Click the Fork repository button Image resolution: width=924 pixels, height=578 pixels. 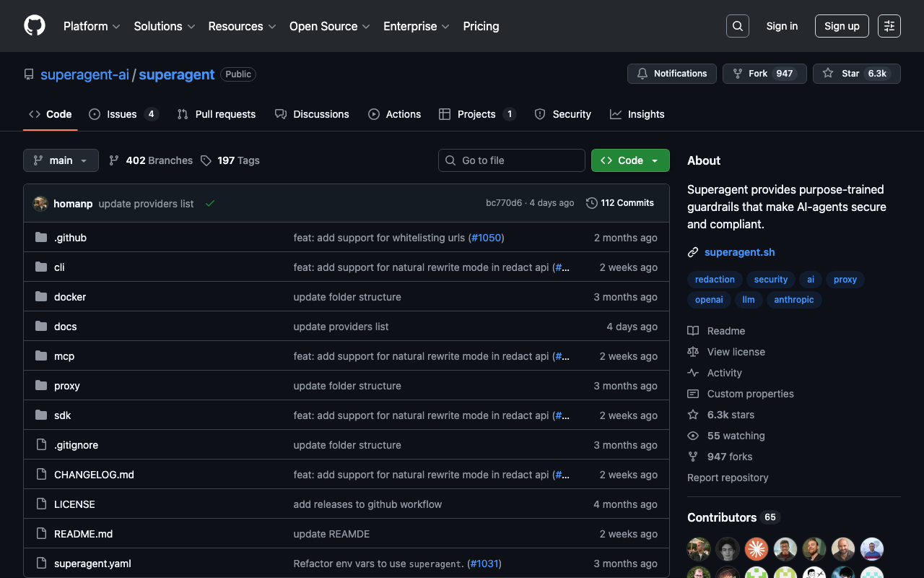point(764,74)
